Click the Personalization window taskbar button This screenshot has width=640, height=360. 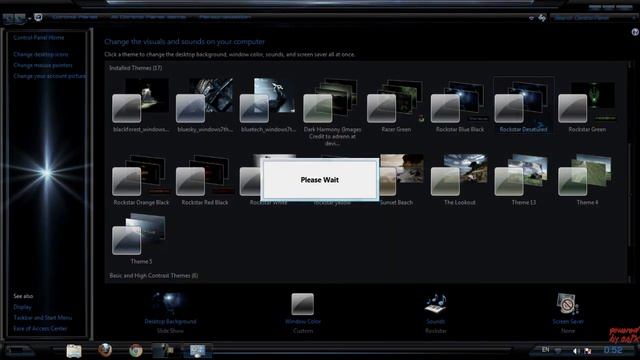(198, 350)
